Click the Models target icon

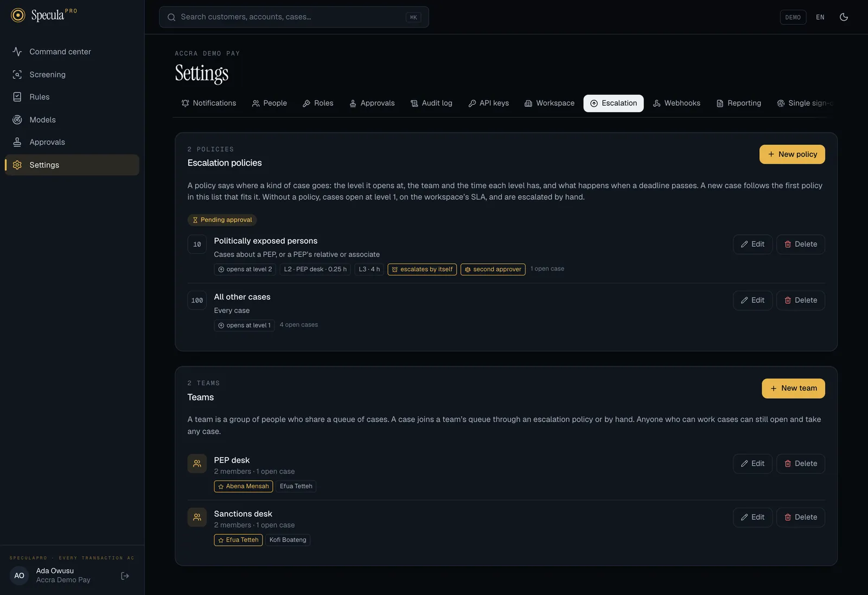click(17, 119)
